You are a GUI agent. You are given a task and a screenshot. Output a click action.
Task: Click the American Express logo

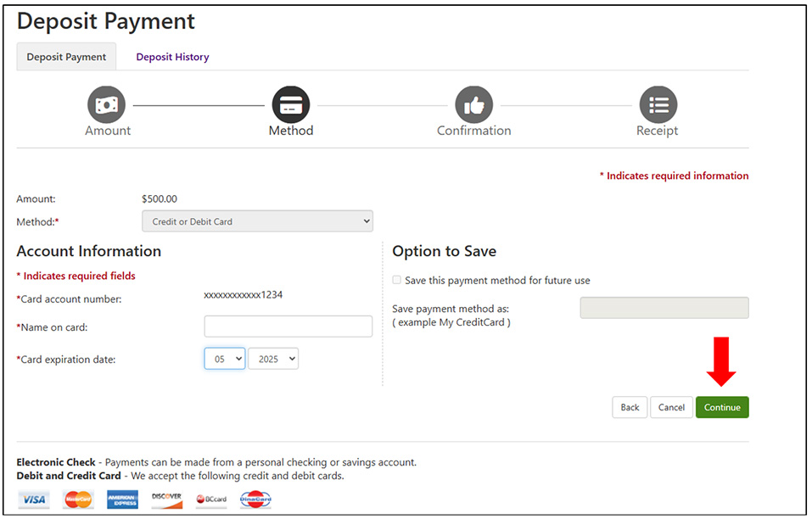pyautogui.click(x=122, y=499)
